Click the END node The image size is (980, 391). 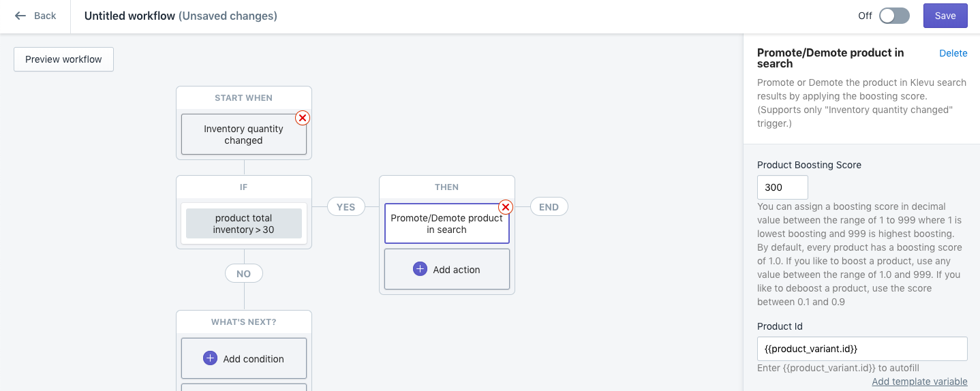[x=549, y=207]
